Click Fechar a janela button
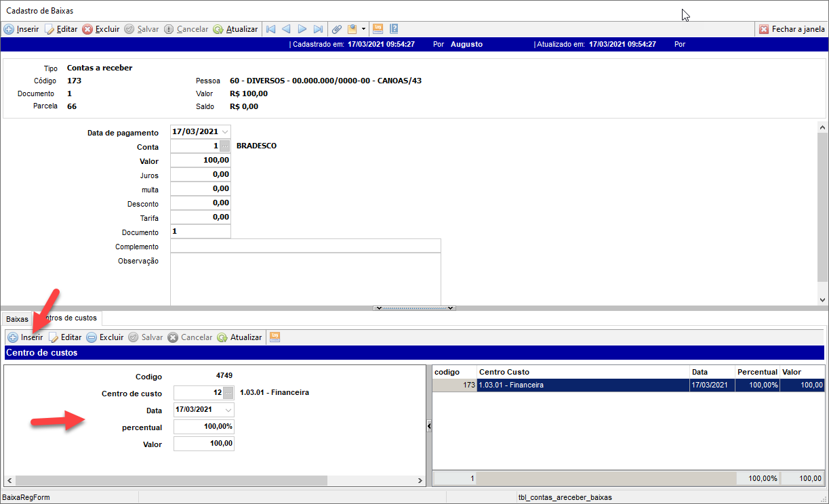The height and width of the screenshot is (504, 829). pyautogui.click(x=792, y=29)
